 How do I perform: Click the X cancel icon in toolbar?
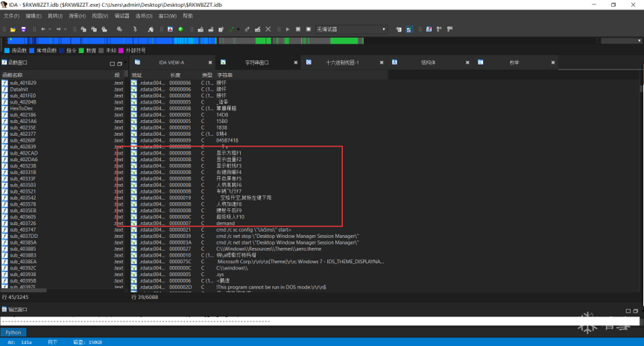click(268, 29)
